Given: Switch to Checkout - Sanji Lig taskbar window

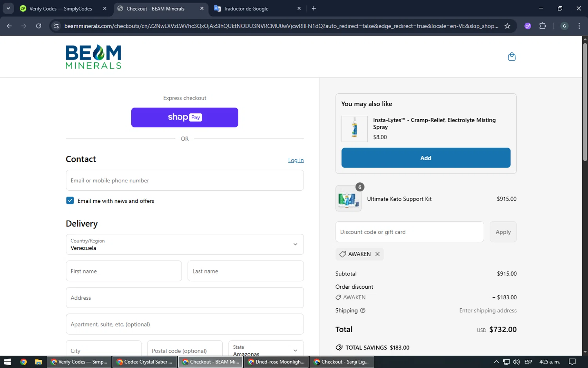Looking at the screenshot, I should coord(342,362).
